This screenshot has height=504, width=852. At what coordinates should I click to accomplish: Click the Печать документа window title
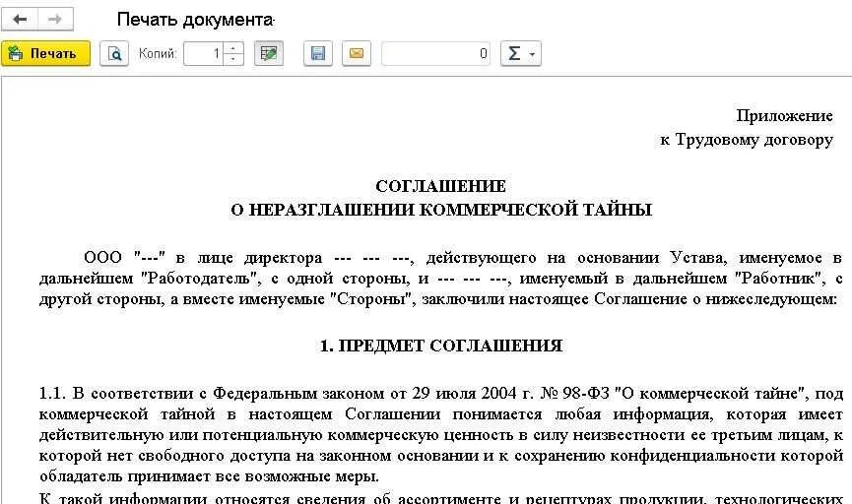(x=195, y=20)
